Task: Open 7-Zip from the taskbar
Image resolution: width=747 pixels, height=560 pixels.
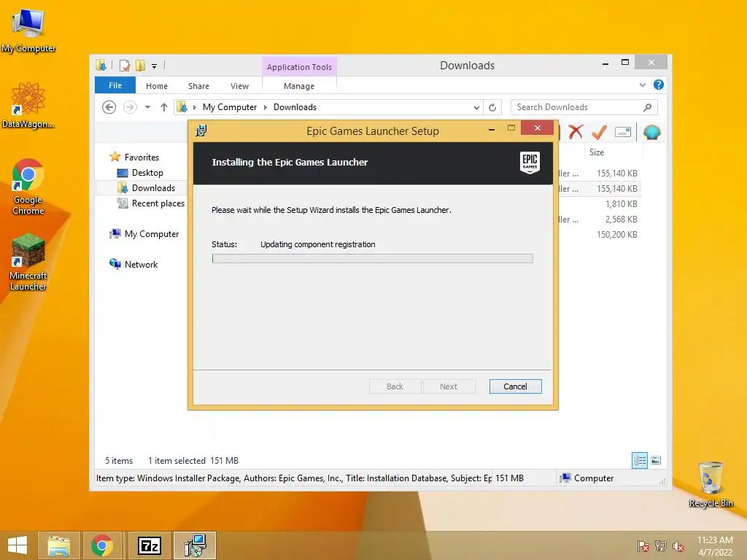Action: click(149, 545)
